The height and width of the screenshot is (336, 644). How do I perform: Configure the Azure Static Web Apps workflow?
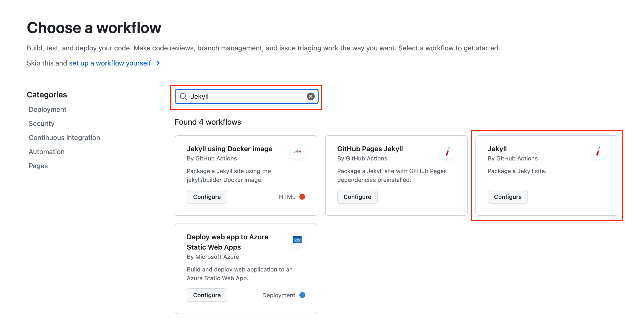pos(207,295)
